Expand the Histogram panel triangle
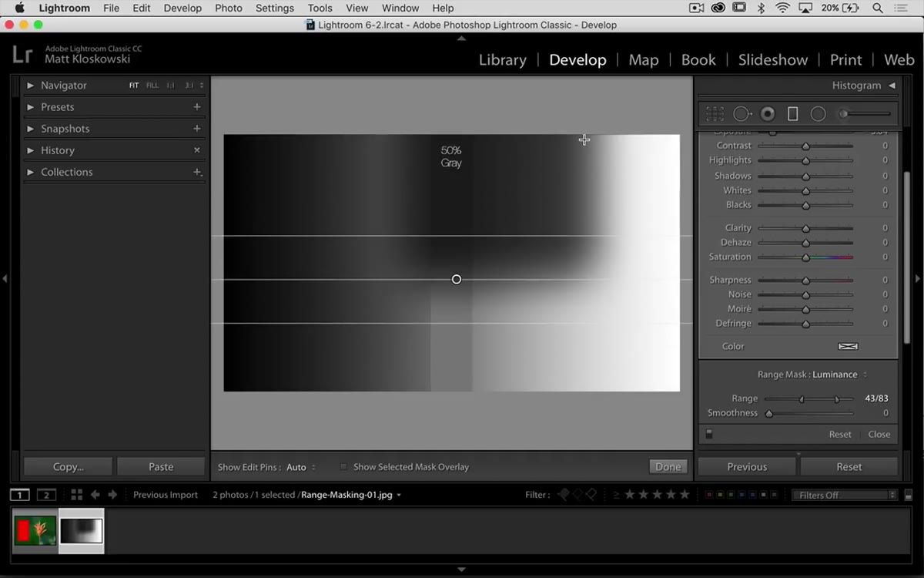Image resolution: width=924 pixels, height=578 pixels. pos(892,86)
